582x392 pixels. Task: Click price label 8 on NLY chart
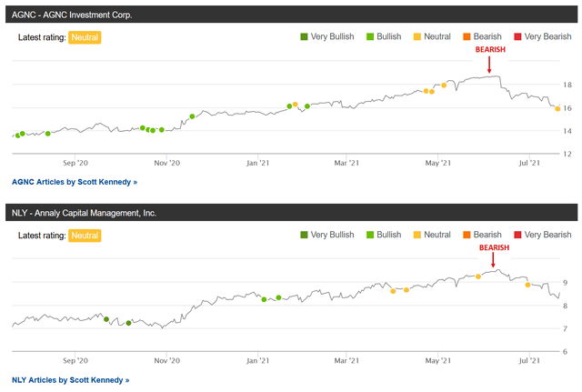point(566,306)
